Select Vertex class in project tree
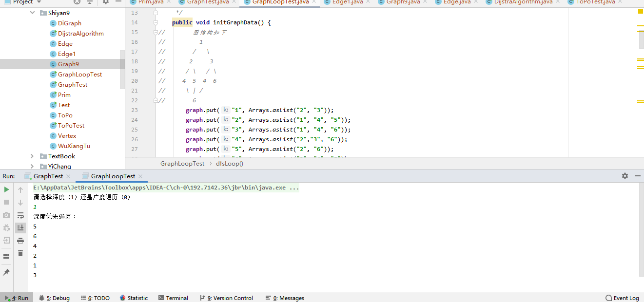The height and width of the screenshot is (302, 644). [67, 136]
